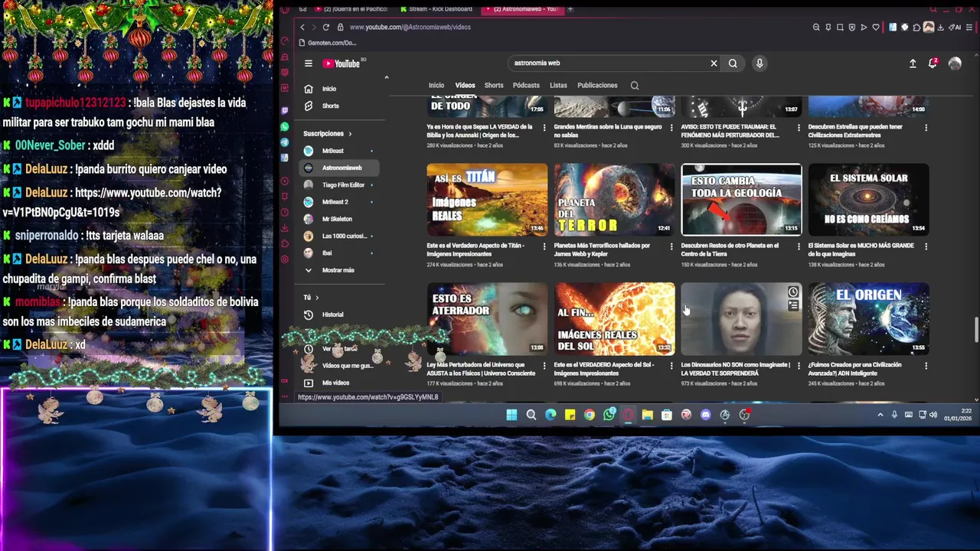Image resolution: width=980 pixels, height=551 pixels.
Task: Open the EL ORIGEN video thumbnail
Action: 868,318
